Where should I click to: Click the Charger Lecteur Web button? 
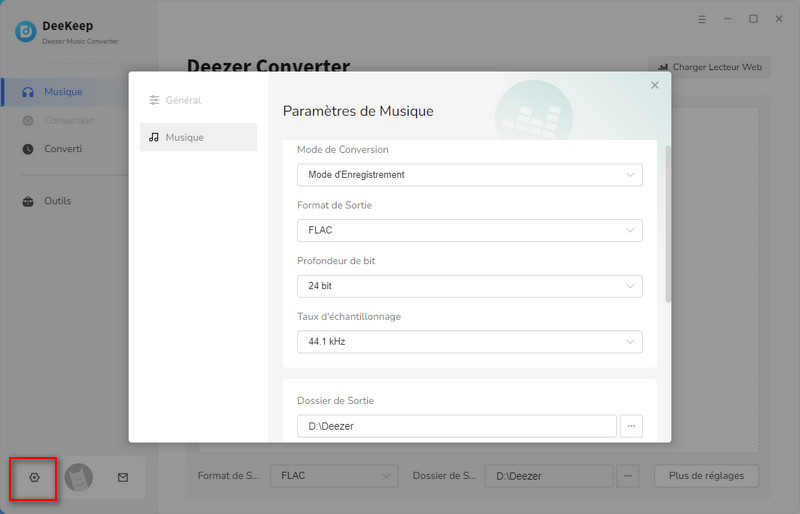pos(709,67)
